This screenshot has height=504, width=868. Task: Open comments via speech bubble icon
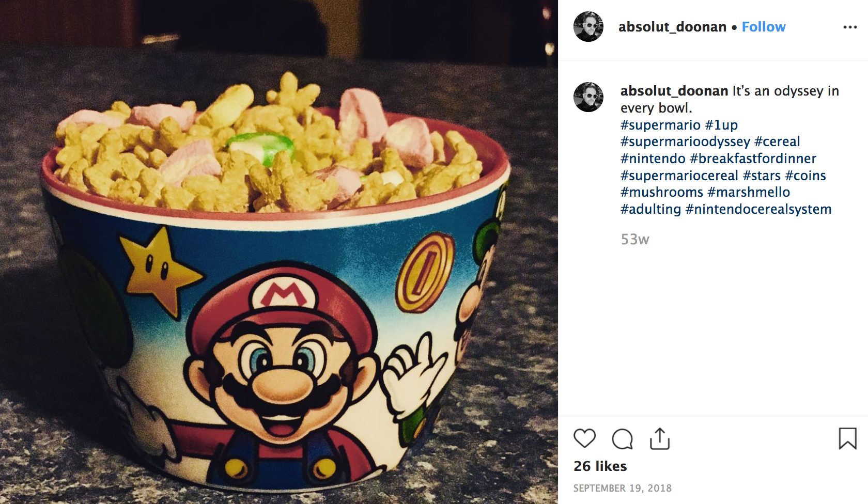[622, 439]
